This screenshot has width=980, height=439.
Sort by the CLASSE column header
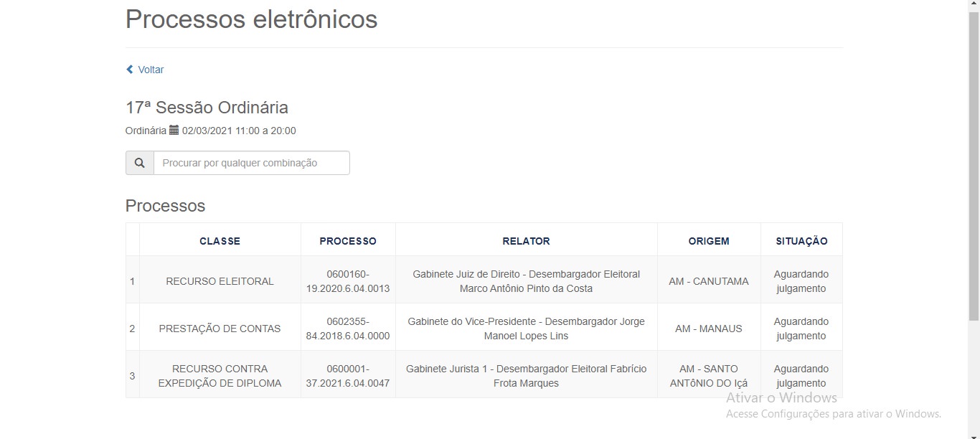(220, 241)
